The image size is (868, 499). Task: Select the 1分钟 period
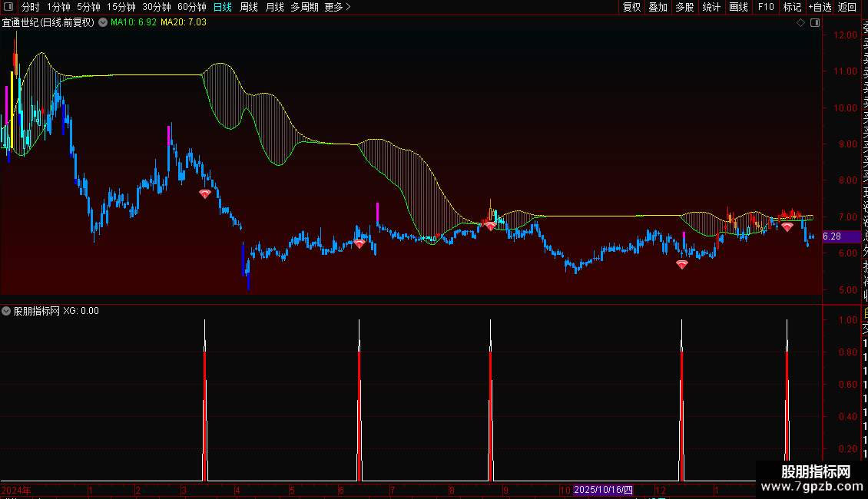[x=58, y=7]
